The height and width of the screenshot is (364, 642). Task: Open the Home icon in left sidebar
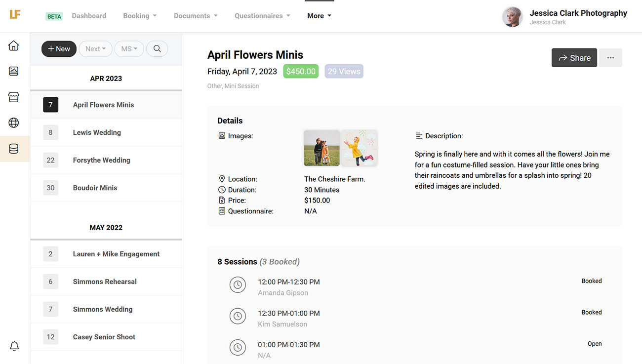point(14,45)
